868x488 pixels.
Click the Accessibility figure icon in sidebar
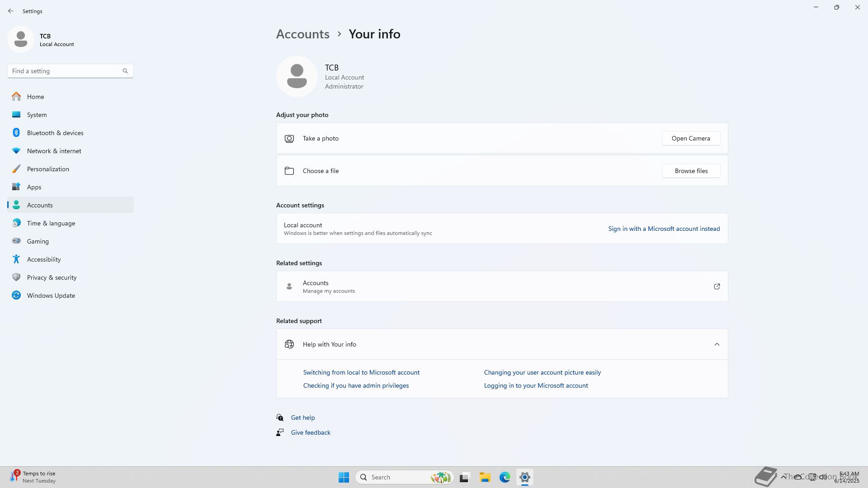(16, 259)
